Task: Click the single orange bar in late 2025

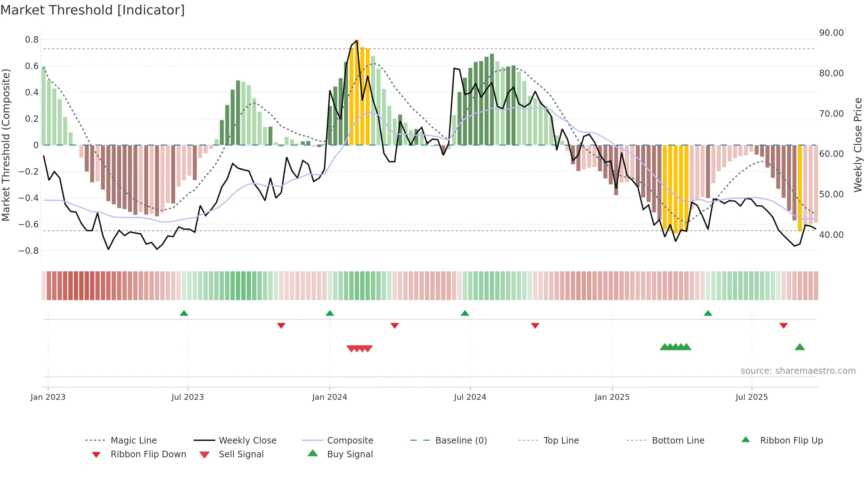Action: 800,188
